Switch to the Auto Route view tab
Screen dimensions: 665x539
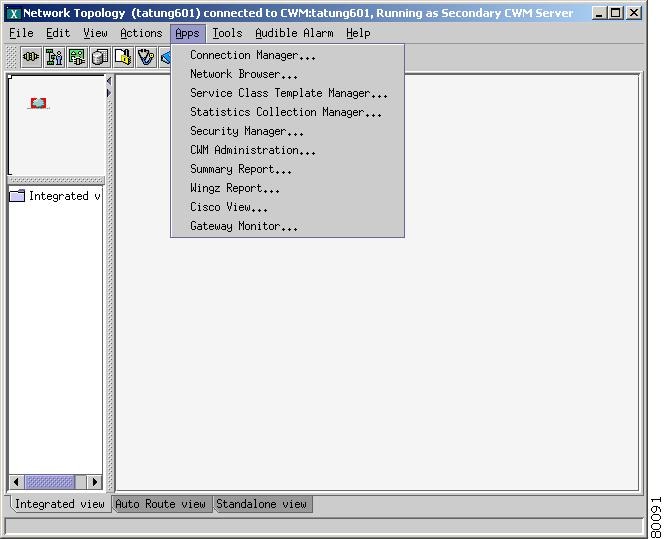[x=161, y=504]
